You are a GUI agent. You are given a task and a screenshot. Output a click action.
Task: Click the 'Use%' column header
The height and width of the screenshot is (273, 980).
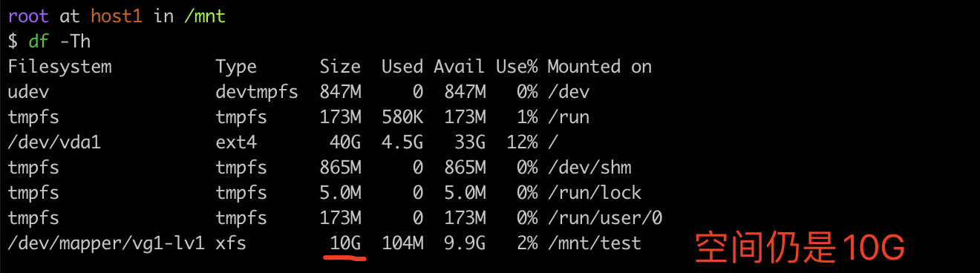tap(517, 67)
